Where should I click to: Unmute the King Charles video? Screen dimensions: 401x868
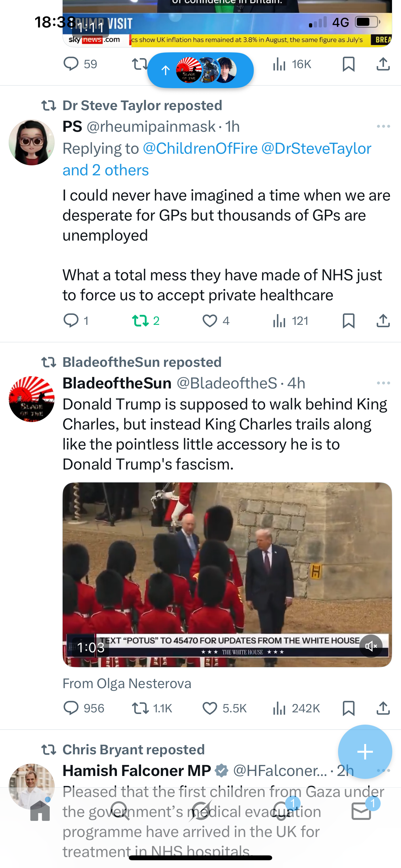[371, 646]
